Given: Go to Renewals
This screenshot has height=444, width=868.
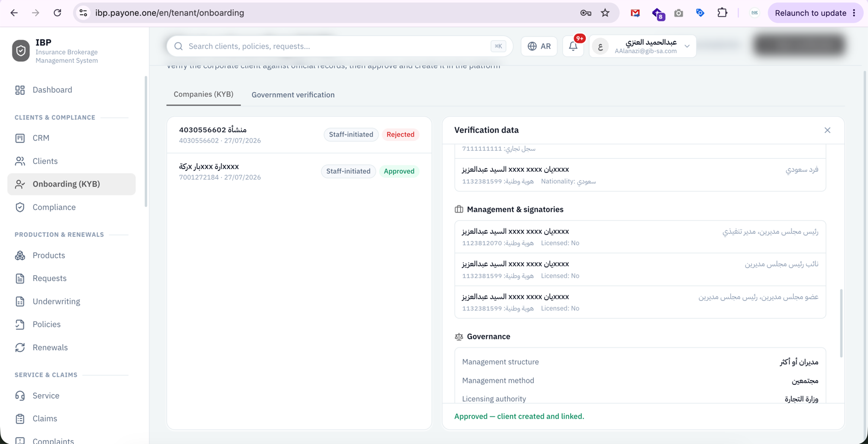Looking at the screenshot, I should click(72, 348).
